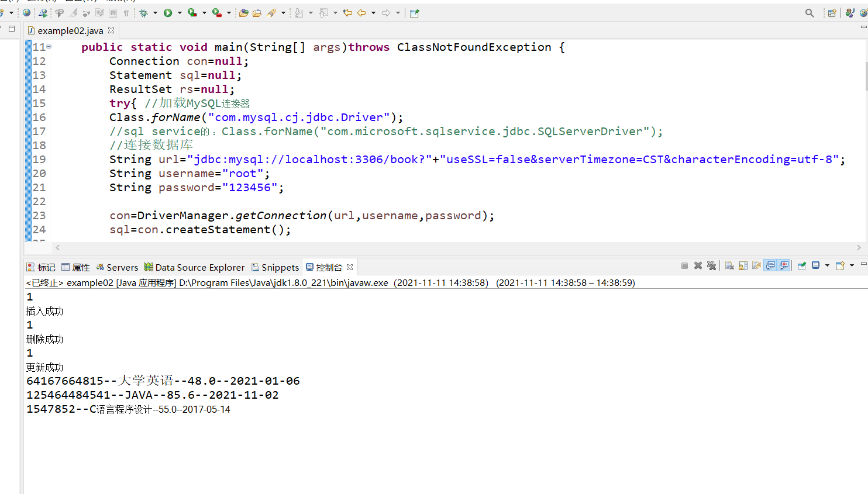868x494 pixels.
Task: Jump to Last Edit Location icon
Action: (x=347, y=13)
